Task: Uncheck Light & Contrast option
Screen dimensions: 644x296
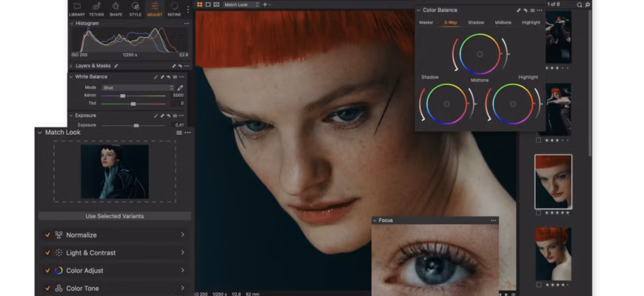Action: pos(47,252)
